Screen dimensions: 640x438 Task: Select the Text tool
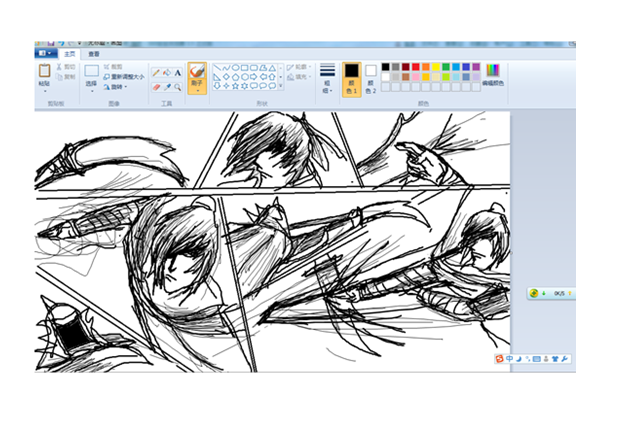pos(178,73)
